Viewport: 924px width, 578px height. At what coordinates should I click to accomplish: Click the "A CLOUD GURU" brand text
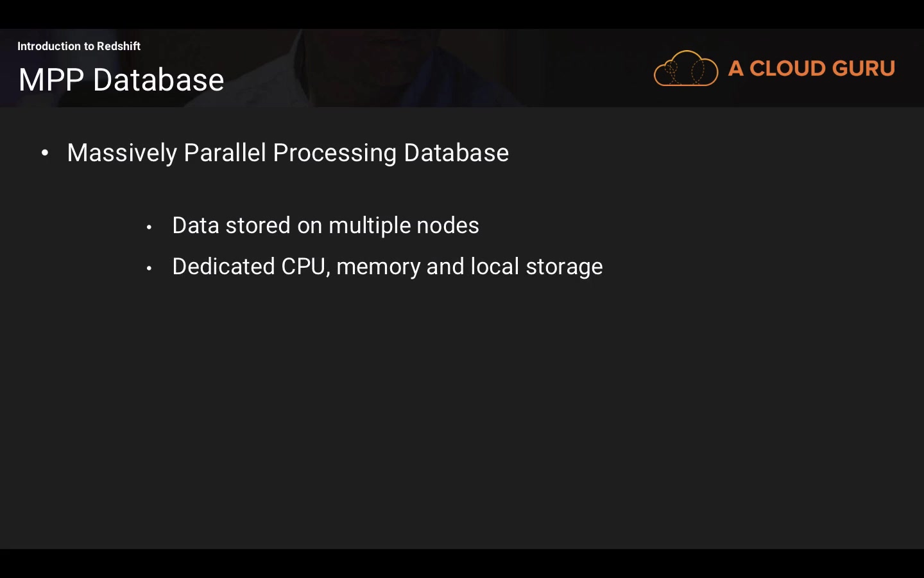[811, 69]
